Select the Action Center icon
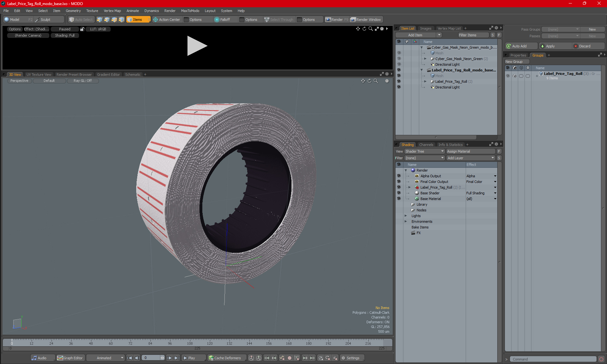Image resolution: width=607 pixels, height=364 pixels. pyautogui.click(x=156, y=20)
